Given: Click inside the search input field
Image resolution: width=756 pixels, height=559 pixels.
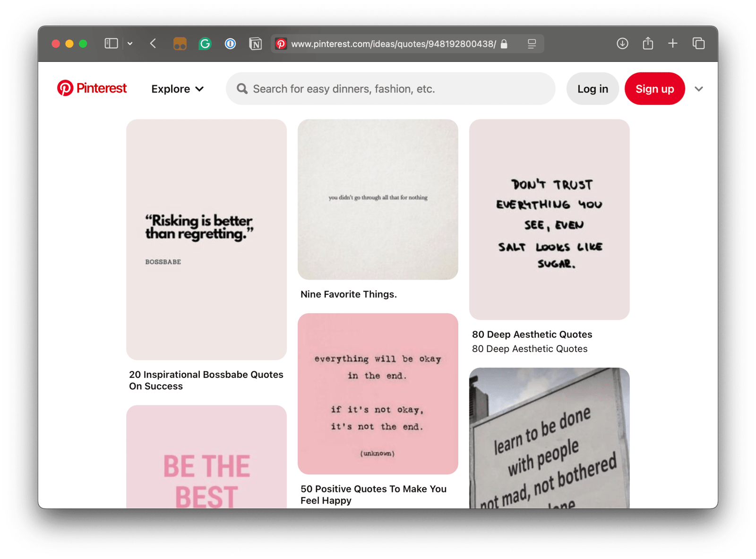Looking at the screenshot, I should tap(378, 88).
